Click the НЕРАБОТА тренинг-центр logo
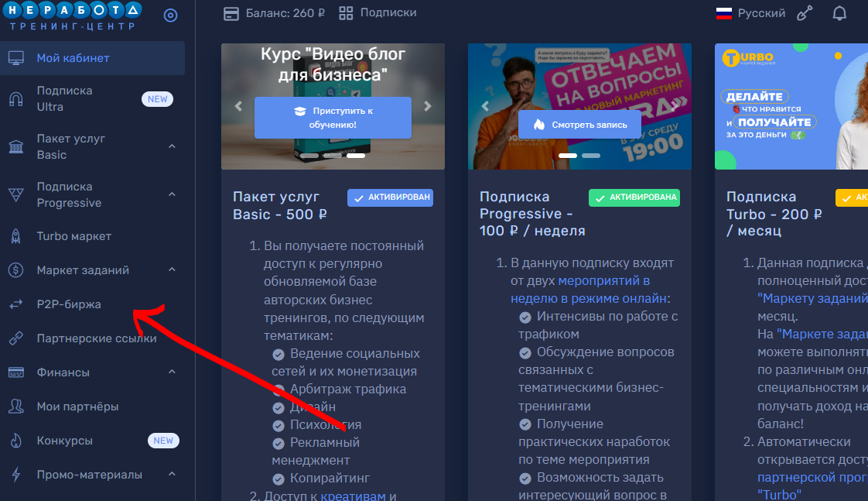This screenshot has width=868, height=501. [73, 15]
